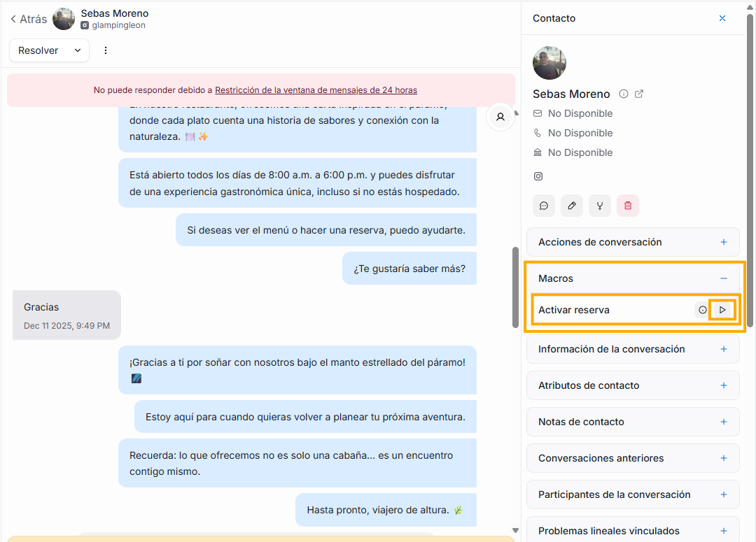Click the edit contact pencil icon
Screen dimensions: 756x542
click(x=572, y=206)
